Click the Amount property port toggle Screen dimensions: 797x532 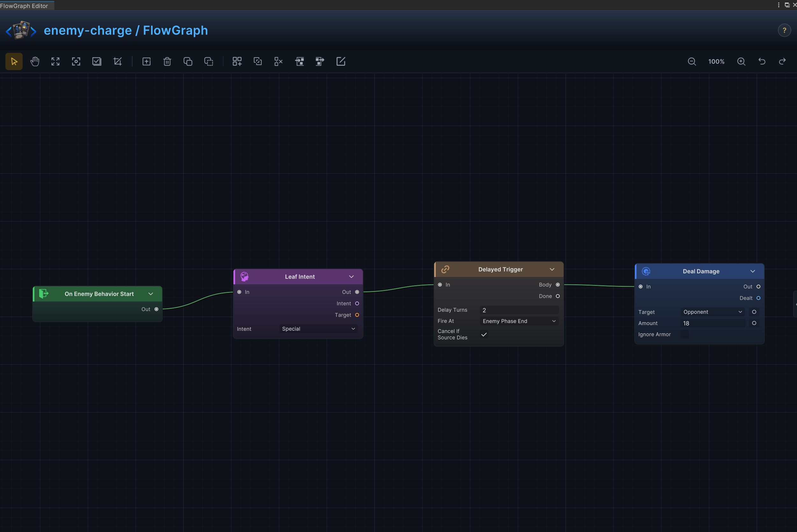754,323
